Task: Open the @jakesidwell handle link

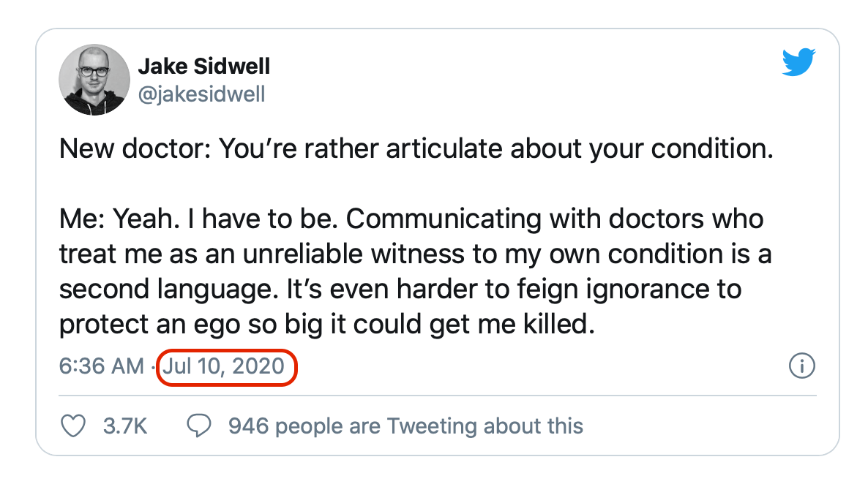Action: tap(201, 94)
